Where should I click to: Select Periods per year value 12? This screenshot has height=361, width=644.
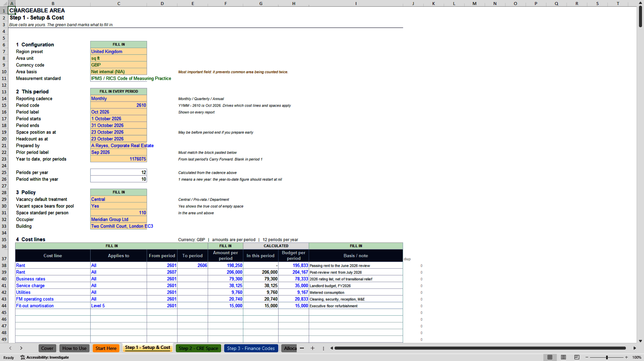[x=118, y=172]
